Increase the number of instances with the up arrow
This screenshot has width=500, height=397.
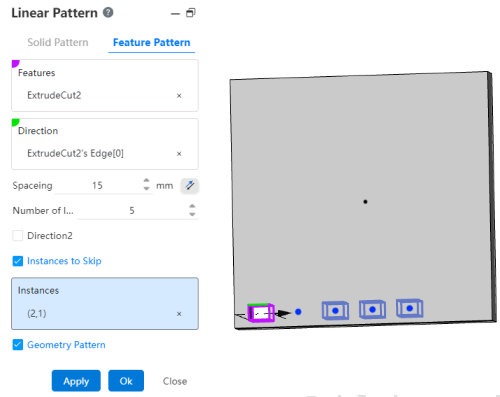[x=192, y=206]
